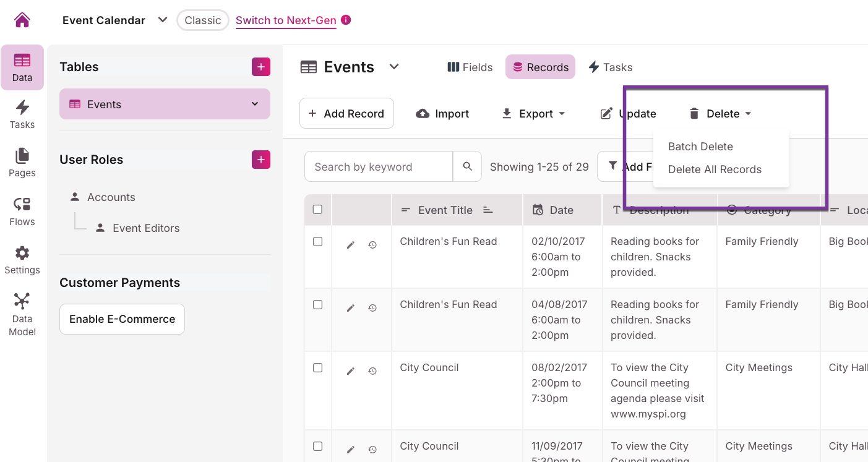Expand the Event Calendar app dropdown

(163, 20)
